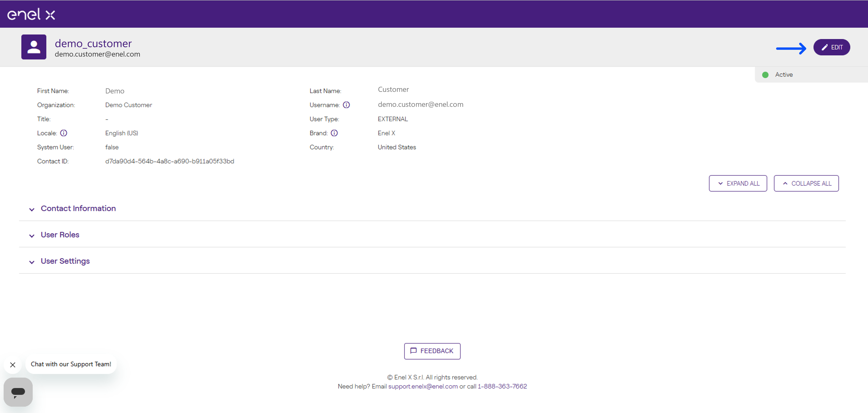Click the Feedback button

(432, 351)
